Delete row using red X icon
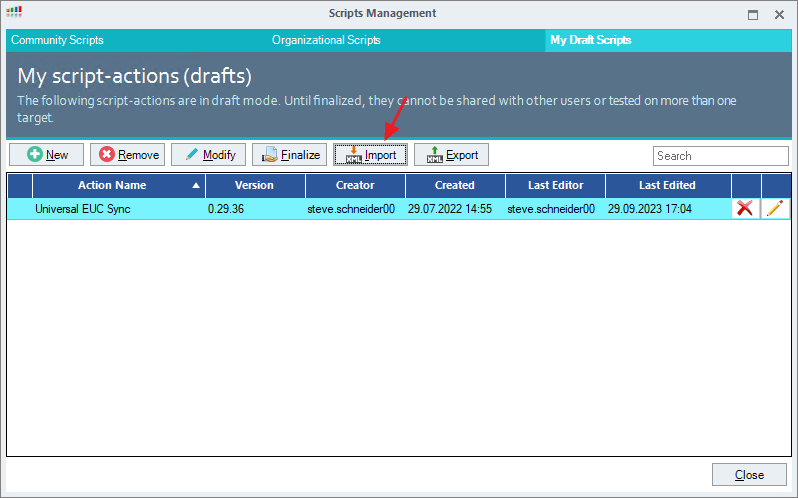The width and height of the screenshot is (798, 498). [745, 209]
